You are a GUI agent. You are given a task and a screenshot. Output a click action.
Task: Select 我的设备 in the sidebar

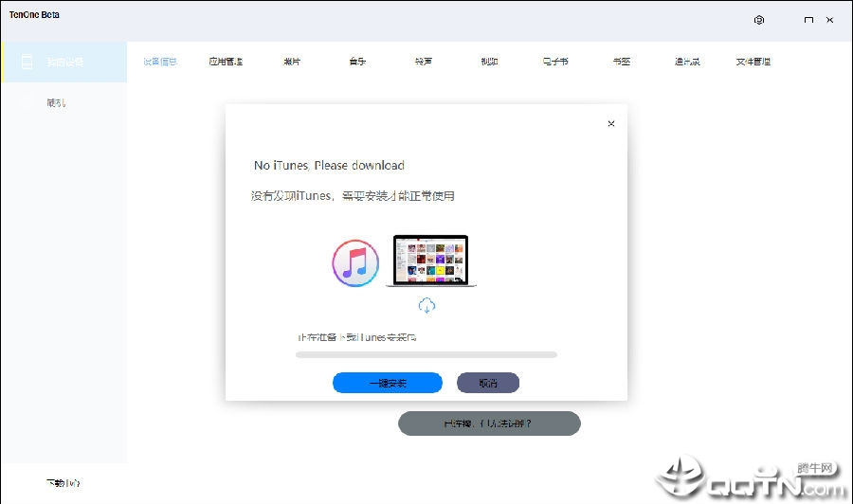coord(64,62)
